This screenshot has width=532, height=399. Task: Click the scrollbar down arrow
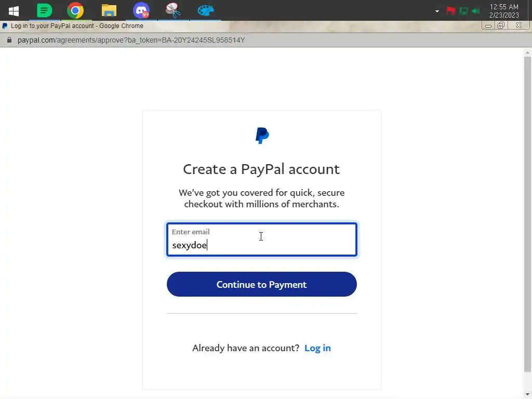(527, 394)
